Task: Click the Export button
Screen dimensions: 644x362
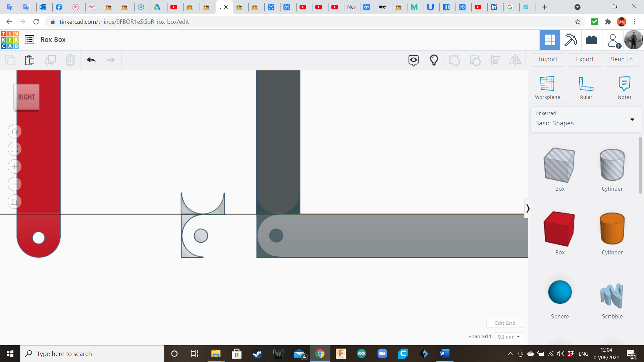Action: click(585, 59)
